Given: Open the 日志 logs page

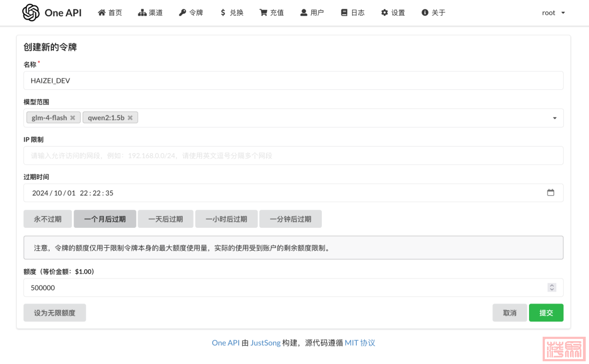Looking at the screenshot, I should pyautogui.click(x=352, y=13).
